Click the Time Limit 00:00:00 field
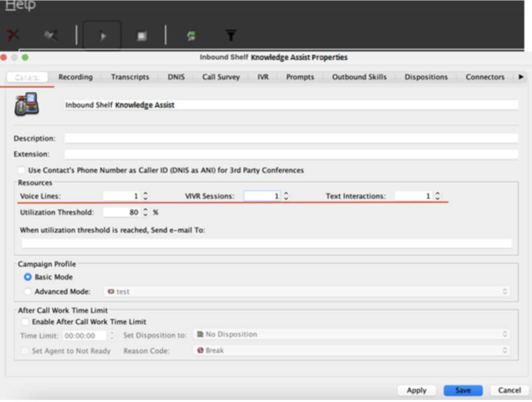 coord(85,336)
